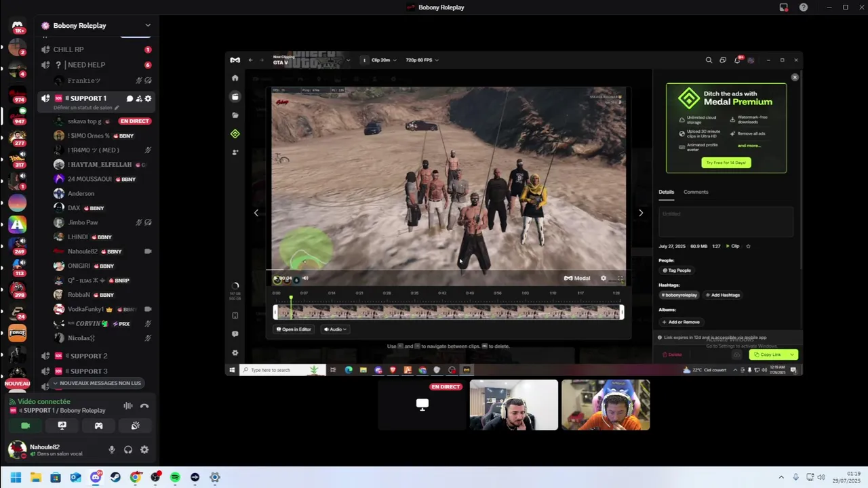Click the NOUVEAU badge in server list

pos(18,384)
